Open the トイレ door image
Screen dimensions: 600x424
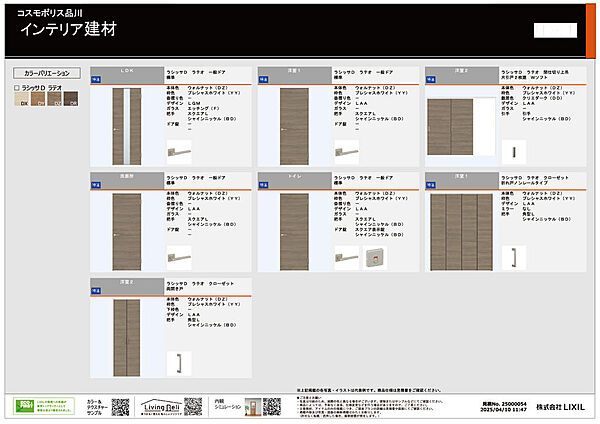click(x=294, y=232)
